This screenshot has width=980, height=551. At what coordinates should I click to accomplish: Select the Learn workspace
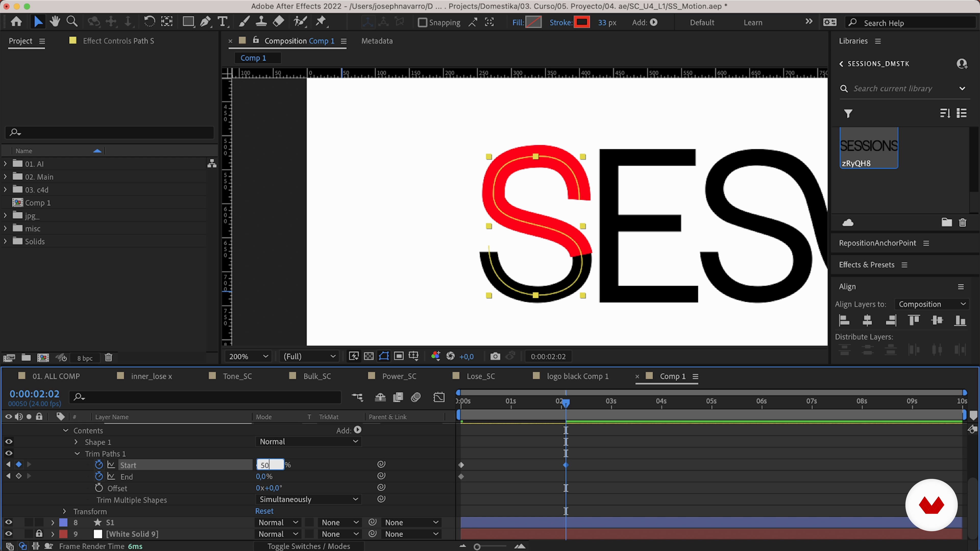[x=753, y=22]
